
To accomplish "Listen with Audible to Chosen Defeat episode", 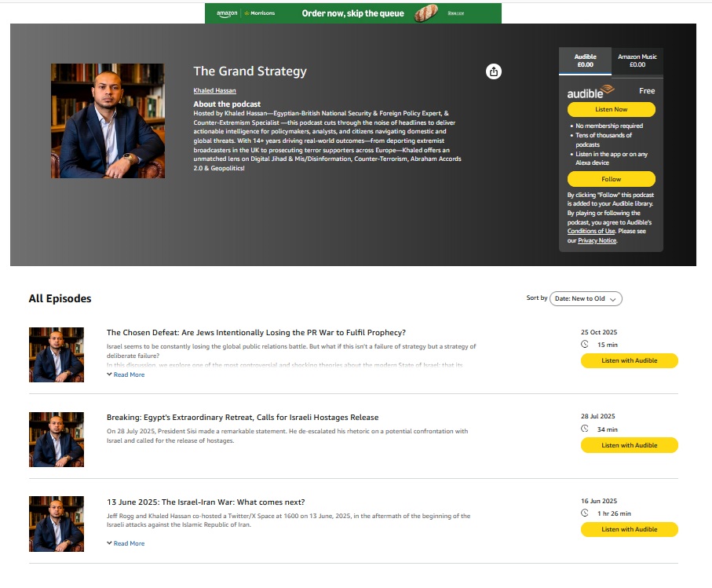I will [x=630, y=360].
